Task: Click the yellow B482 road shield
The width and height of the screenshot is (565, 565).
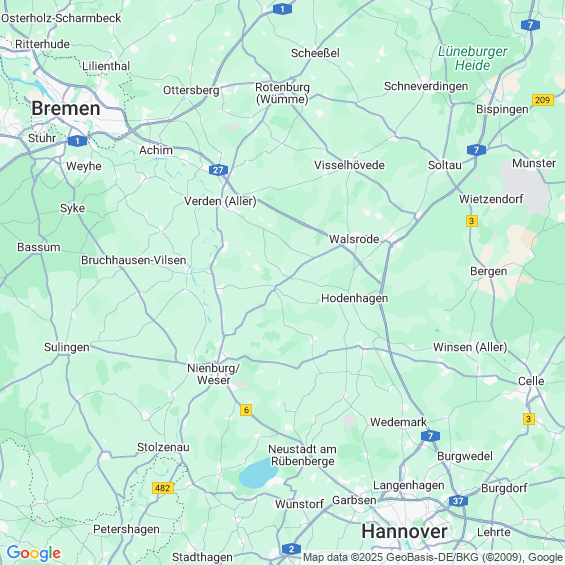Action: [163, 488]
